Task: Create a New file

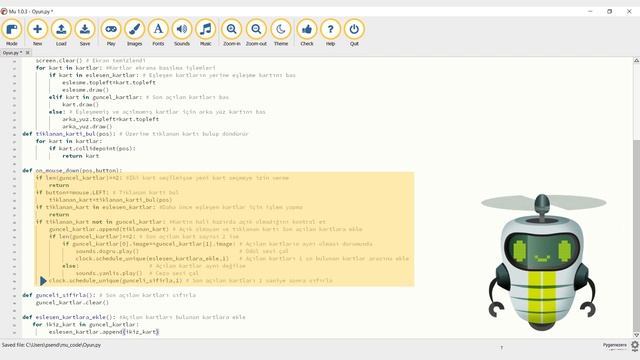Action: (37, 33)
